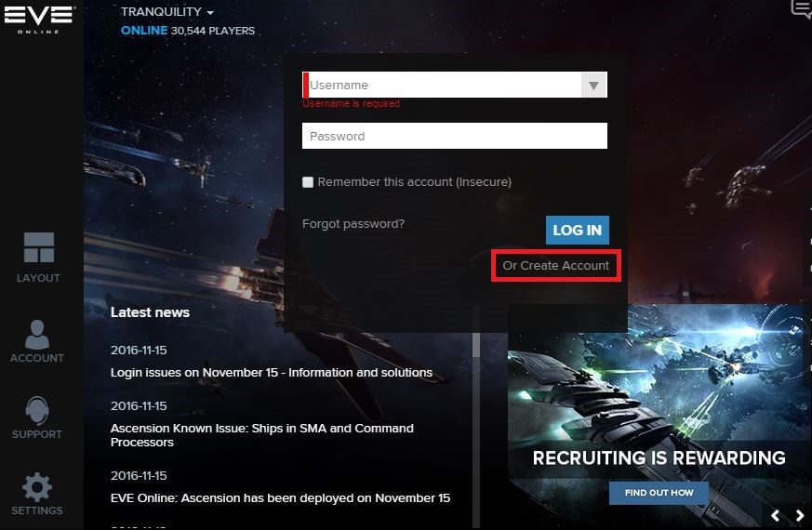Click the Latest news scrollbar thumb
Image resolution: width=812 pixels, height=530 pixels.
[x=476, y=345]
